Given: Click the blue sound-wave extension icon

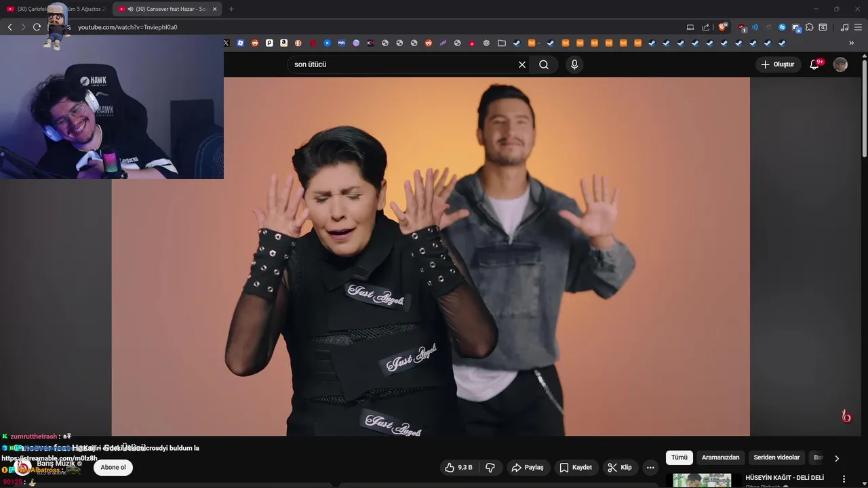Looking at the screenshot, I should point(755,27).
